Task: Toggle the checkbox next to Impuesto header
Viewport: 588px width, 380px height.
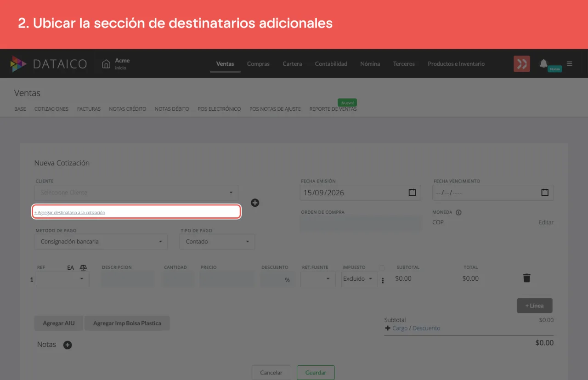Action: coord(382,267)
